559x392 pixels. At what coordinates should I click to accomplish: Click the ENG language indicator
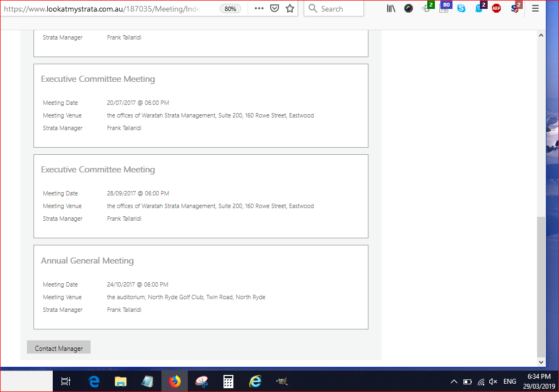click(x=510, y=382)
